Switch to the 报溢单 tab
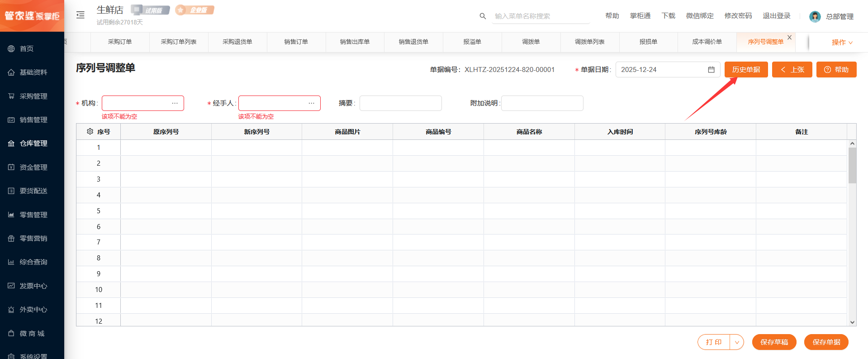Image resolution: width=868 pixels, height=359 pixels. [x=472, y=42]
